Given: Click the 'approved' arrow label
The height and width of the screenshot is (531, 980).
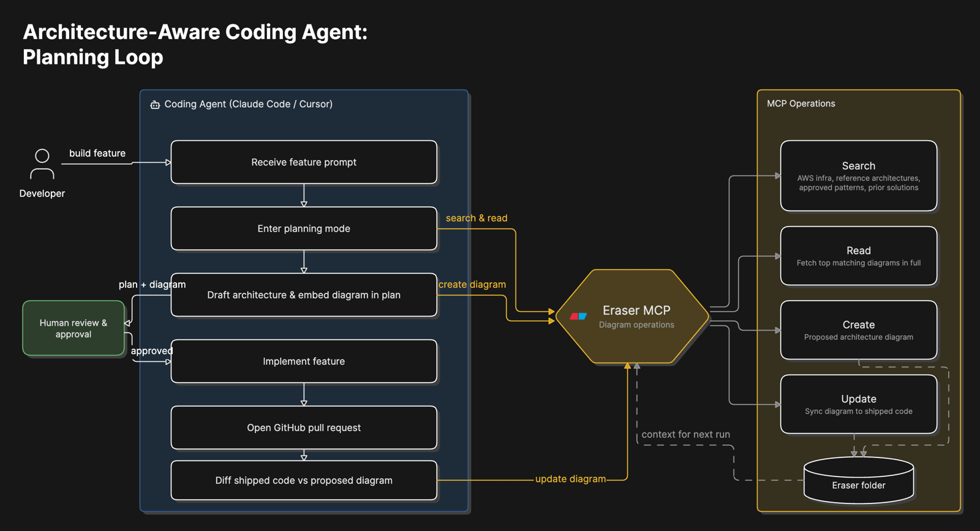Looking at the screenshot, I should coord(152,351).
